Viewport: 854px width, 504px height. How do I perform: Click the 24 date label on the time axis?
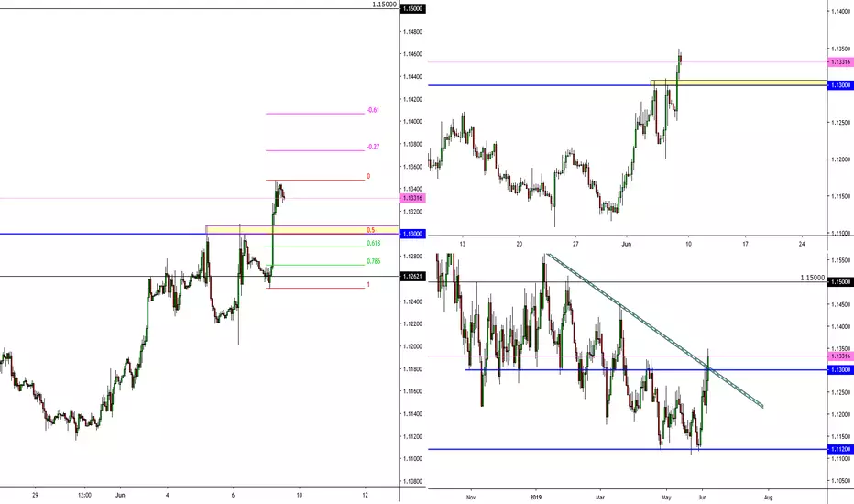(x=802, y=244)
